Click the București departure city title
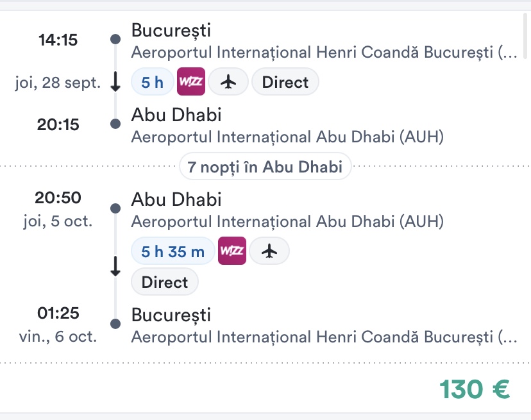The image size is (531, 420). 171,30
